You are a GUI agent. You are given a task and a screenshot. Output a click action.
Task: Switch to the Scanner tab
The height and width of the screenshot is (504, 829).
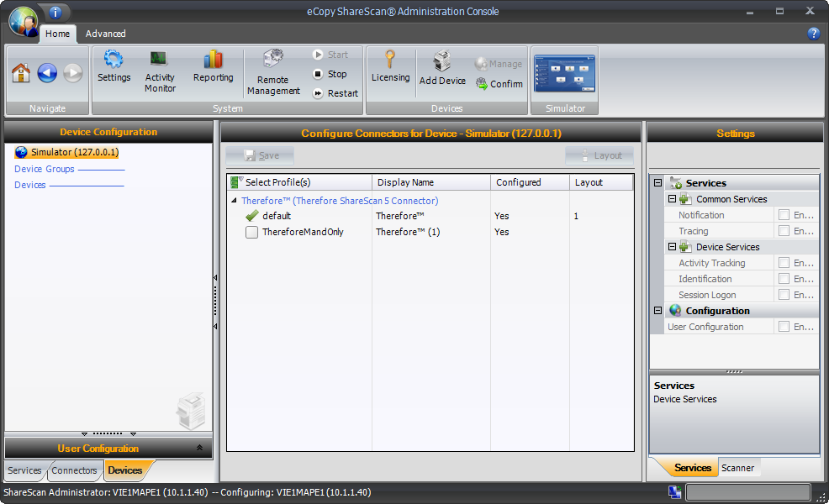(x=739, y=468)
